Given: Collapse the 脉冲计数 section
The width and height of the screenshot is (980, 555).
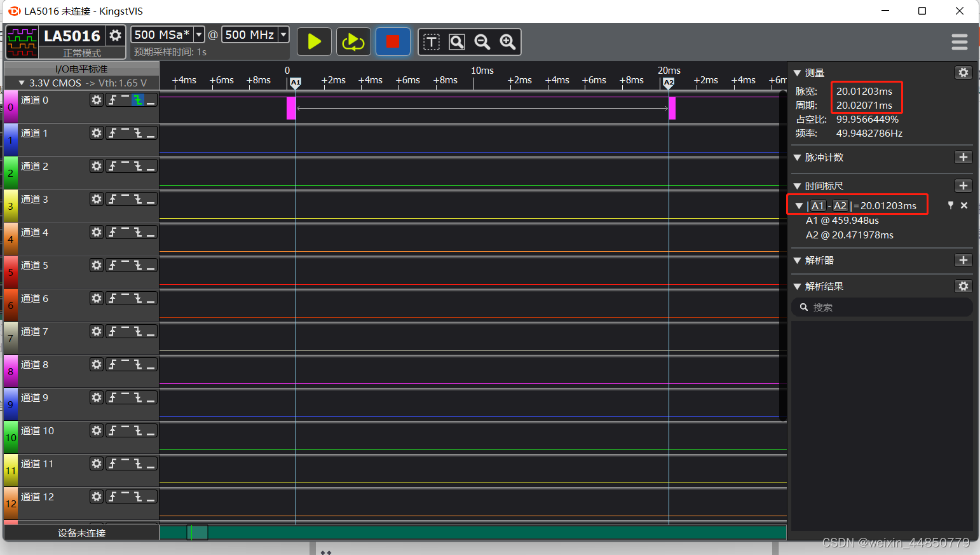Looking at the screenshot, I should point(797,157).
